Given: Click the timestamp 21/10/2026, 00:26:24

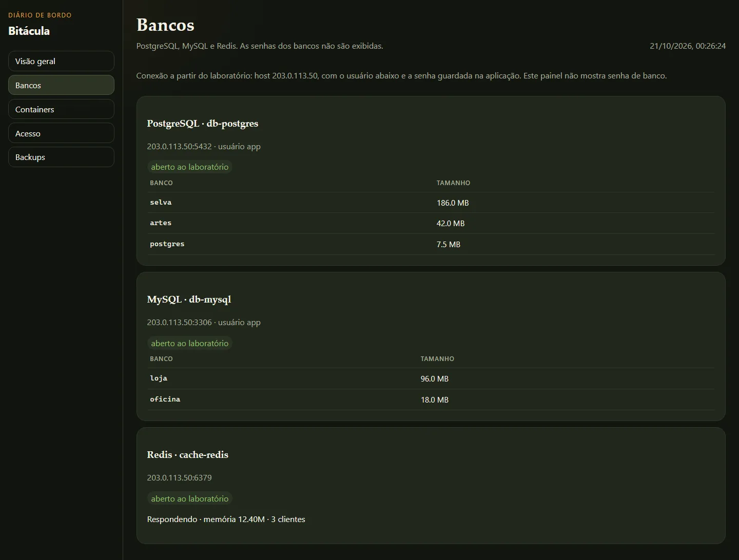Looking at the screenshot, I should (688, 46).
